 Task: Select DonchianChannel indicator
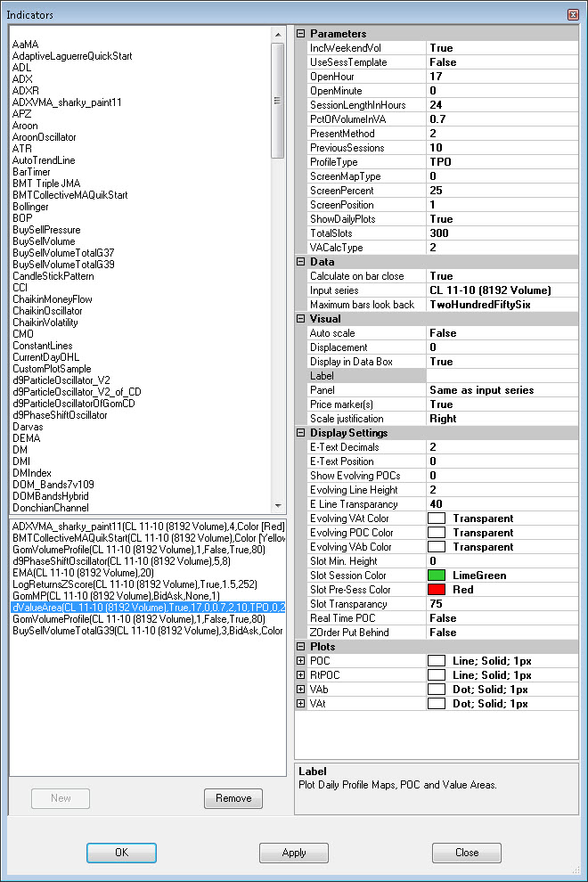[x=51, y=508]
